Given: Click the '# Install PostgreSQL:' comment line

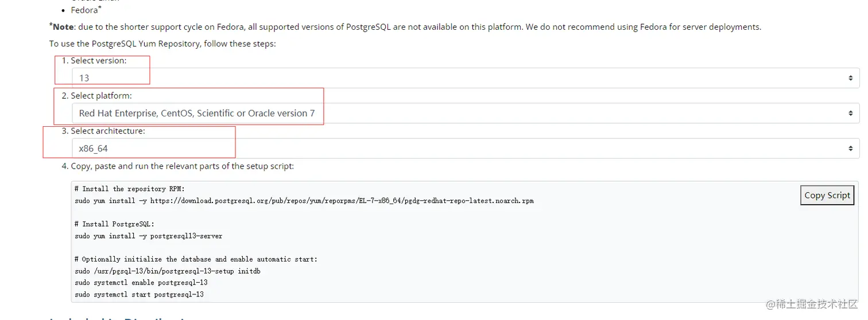Looking at the screenshot, I should tap(114, 224).
